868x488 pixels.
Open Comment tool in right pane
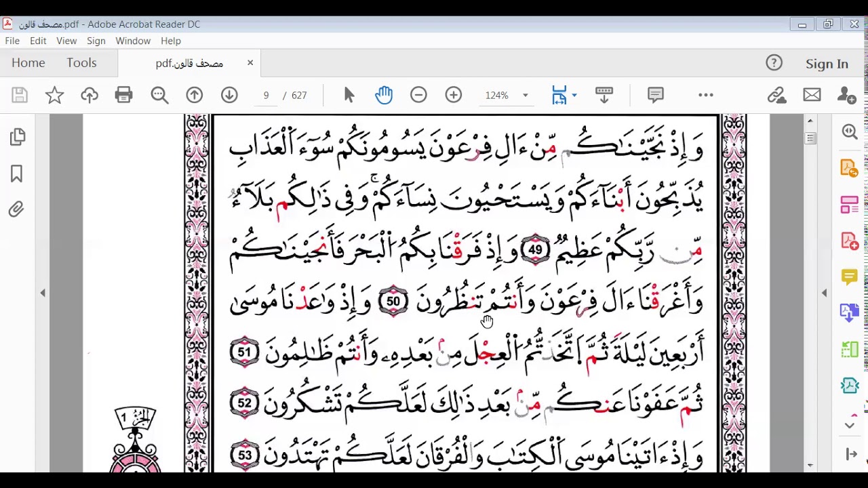pos(850,277)
